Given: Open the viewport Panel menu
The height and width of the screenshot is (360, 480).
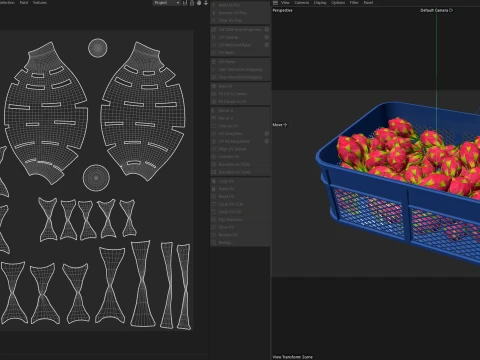Looking at the screenshot, I should 368,3.
